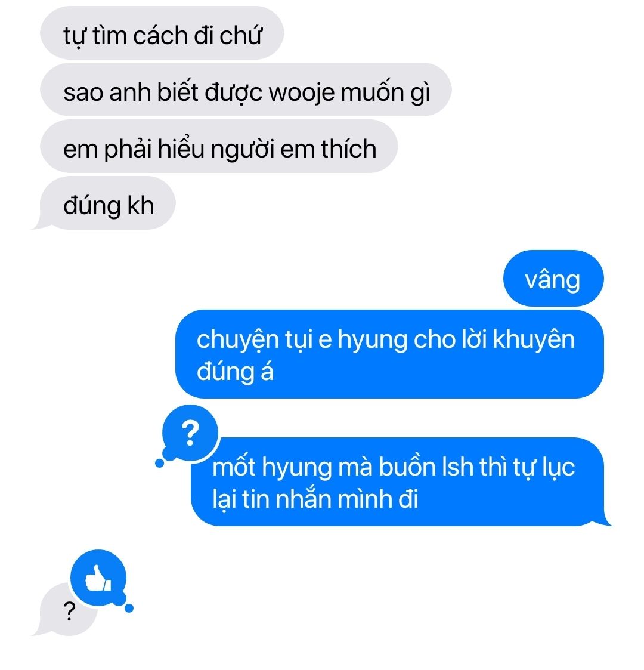Tap the question mark tapback reaction
This screenshot has height=670, width=644.
tap(190, 433)
